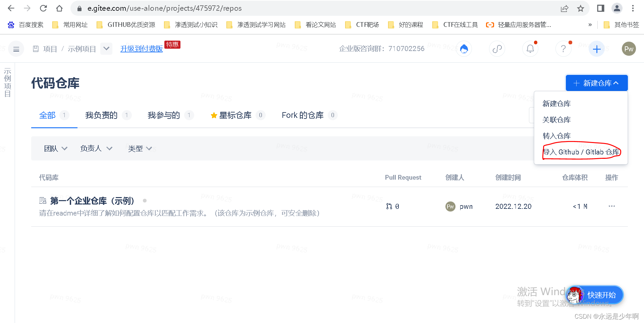The image size is (644, 323).
Task: Click the chain link icon in header
Action: (497, 49)
